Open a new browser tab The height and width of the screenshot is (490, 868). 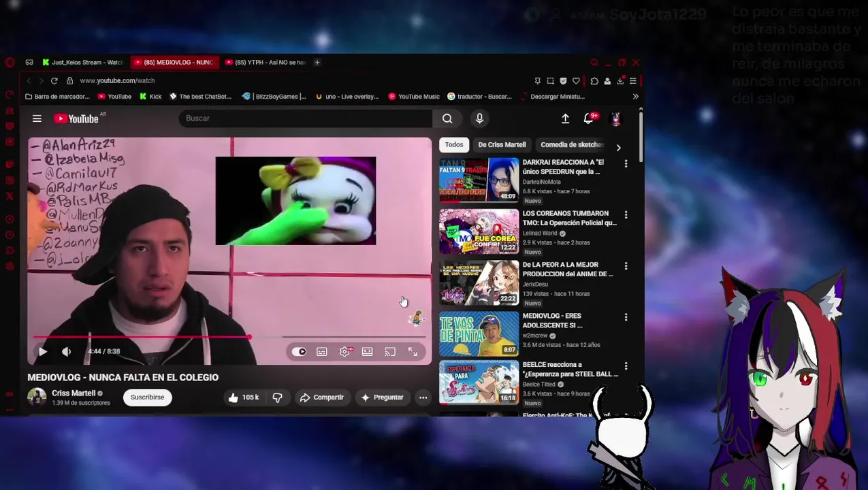point(317,62)
